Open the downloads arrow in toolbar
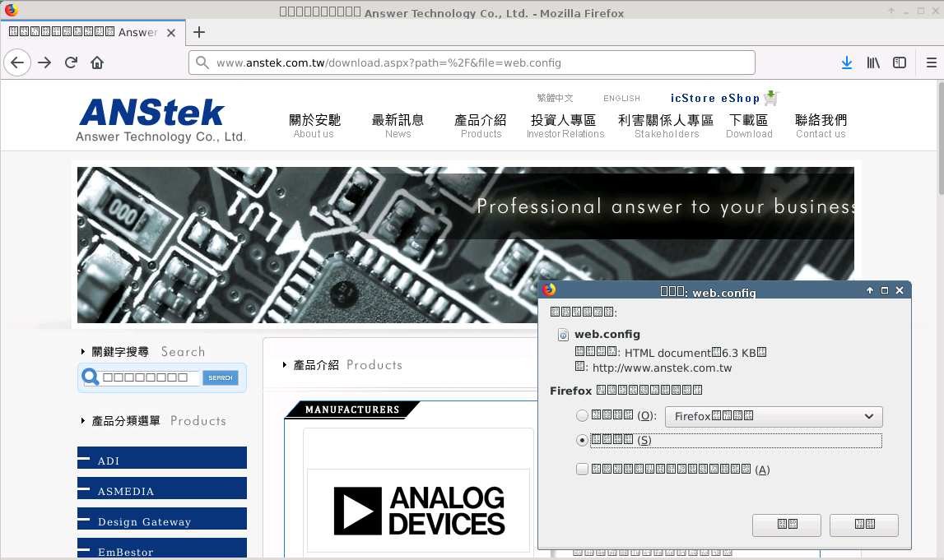The height and width of the screenshot is (560, 944). tap(846, 62)
